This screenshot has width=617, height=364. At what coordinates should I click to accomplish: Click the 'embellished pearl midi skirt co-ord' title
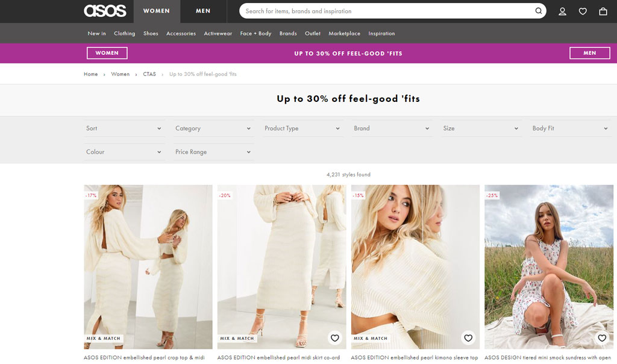point(278,358)
